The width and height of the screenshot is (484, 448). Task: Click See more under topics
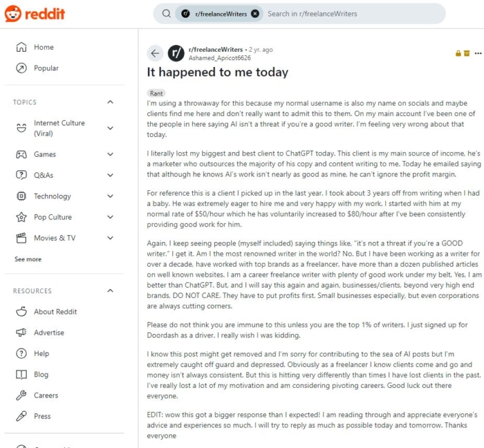pos(28,259)
